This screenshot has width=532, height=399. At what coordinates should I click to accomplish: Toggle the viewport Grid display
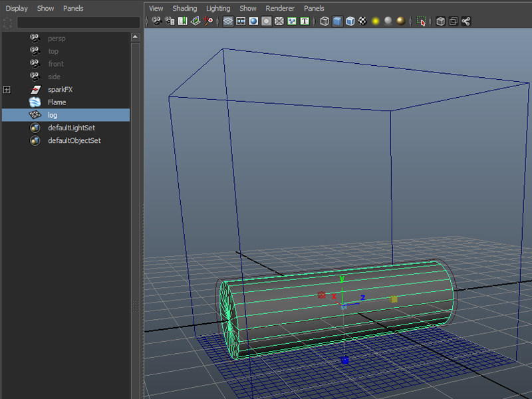(228, 21)
